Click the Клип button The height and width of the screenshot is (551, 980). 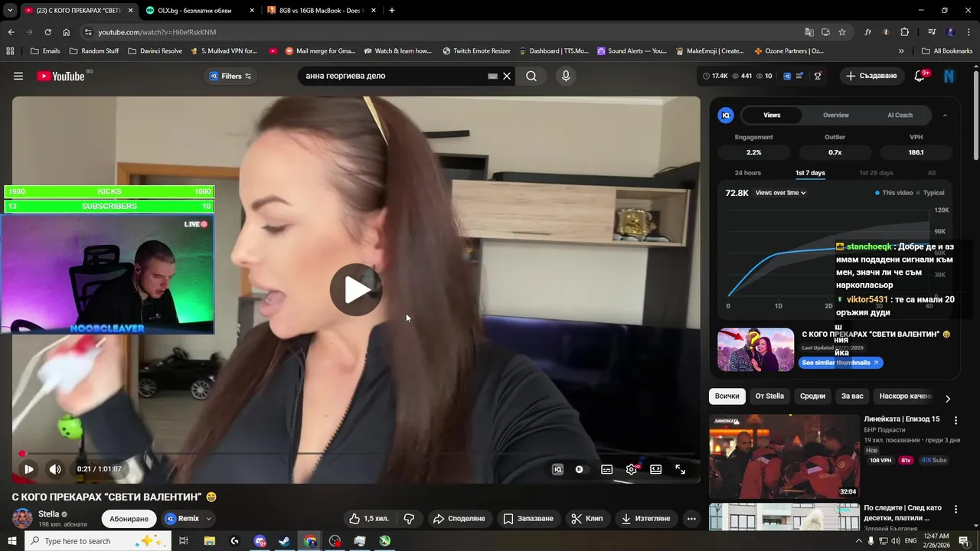pyautogui.click(x=587, y=518)
